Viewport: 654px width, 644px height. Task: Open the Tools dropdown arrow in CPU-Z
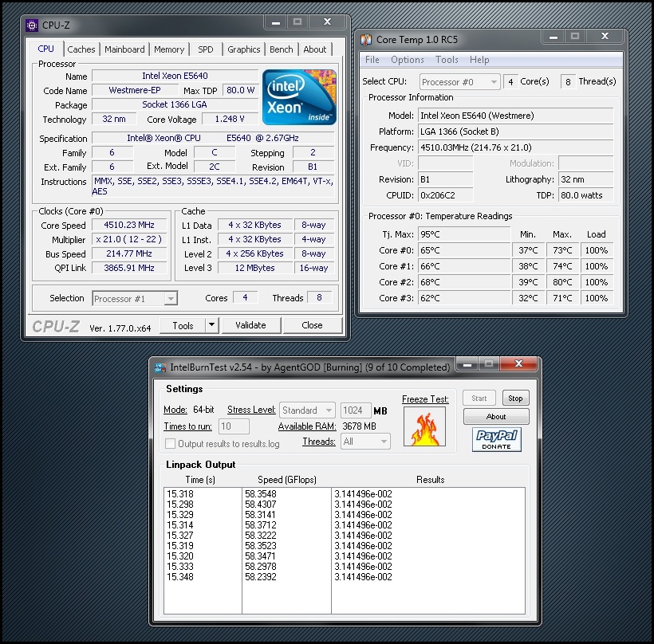pos(212,325)
